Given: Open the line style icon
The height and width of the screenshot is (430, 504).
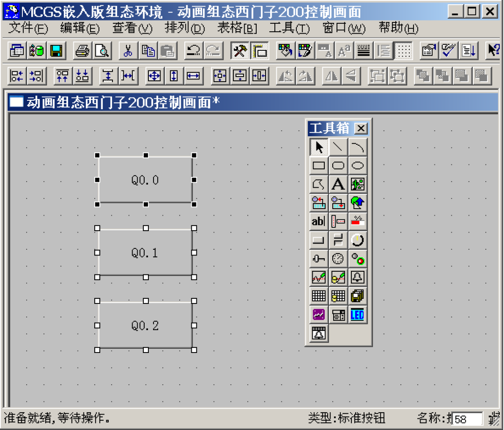Looking at the screenshot, I should [x=364, y=50].
